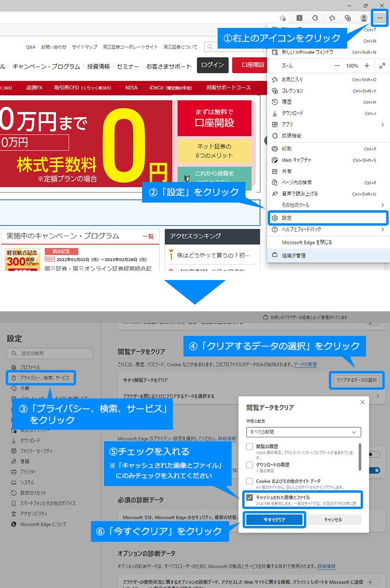Open the NISA tab on red nav bar

(131, 88)
